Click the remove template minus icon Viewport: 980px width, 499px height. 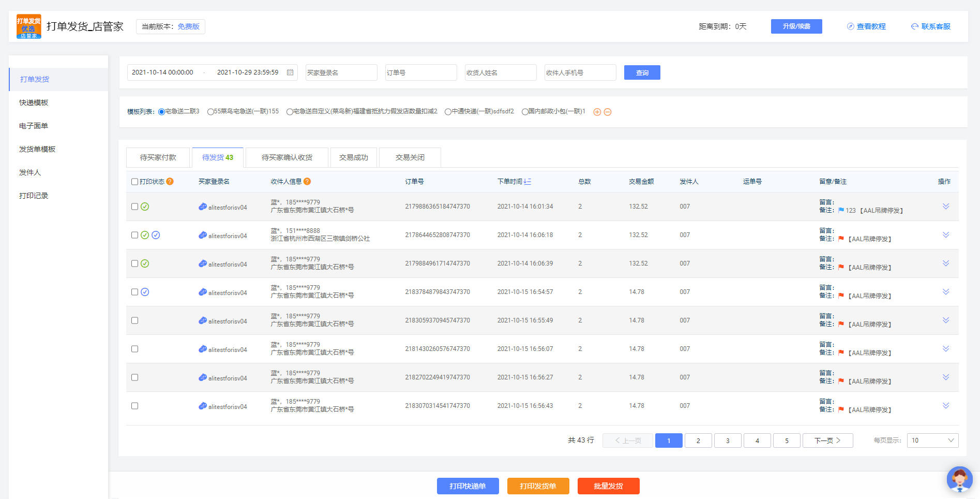click(x=608, y=112)
